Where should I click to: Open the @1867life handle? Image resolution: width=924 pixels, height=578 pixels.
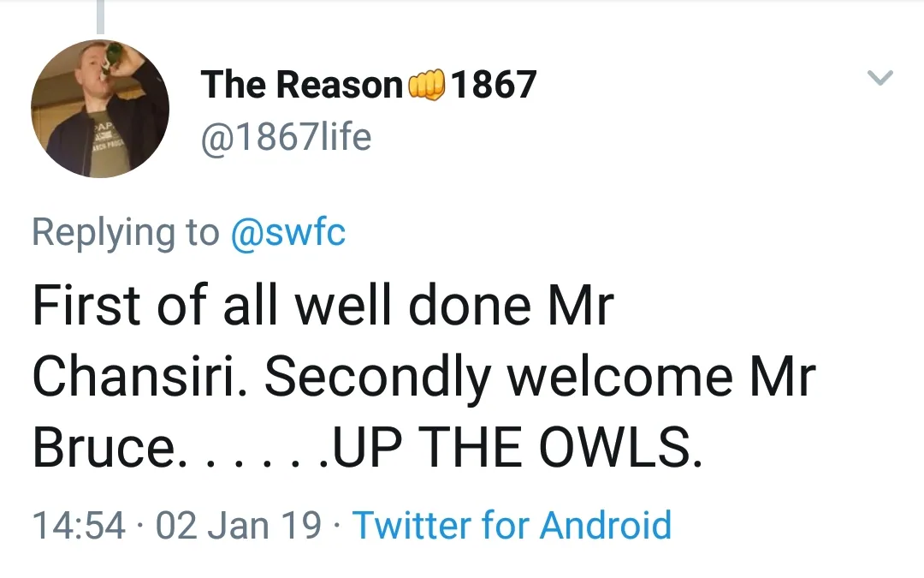286,137
